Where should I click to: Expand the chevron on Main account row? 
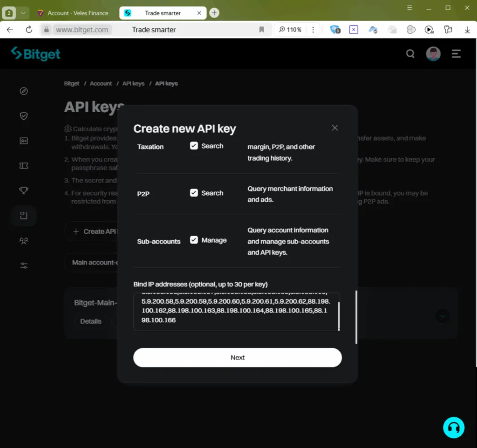click(x=442, y=316)
